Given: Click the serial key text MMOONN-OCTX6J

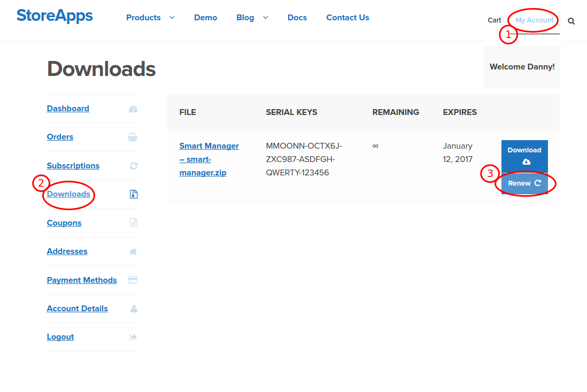Looking at the screenshot, I should tap(304, 146).
